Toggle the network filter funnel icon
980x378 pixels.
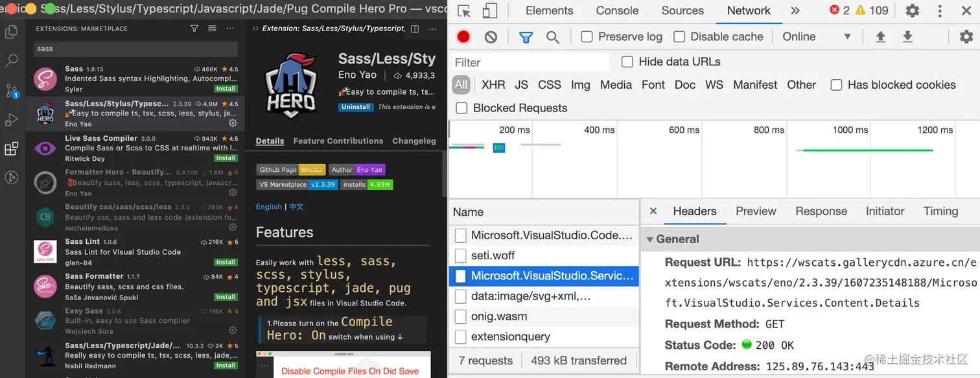526,37
